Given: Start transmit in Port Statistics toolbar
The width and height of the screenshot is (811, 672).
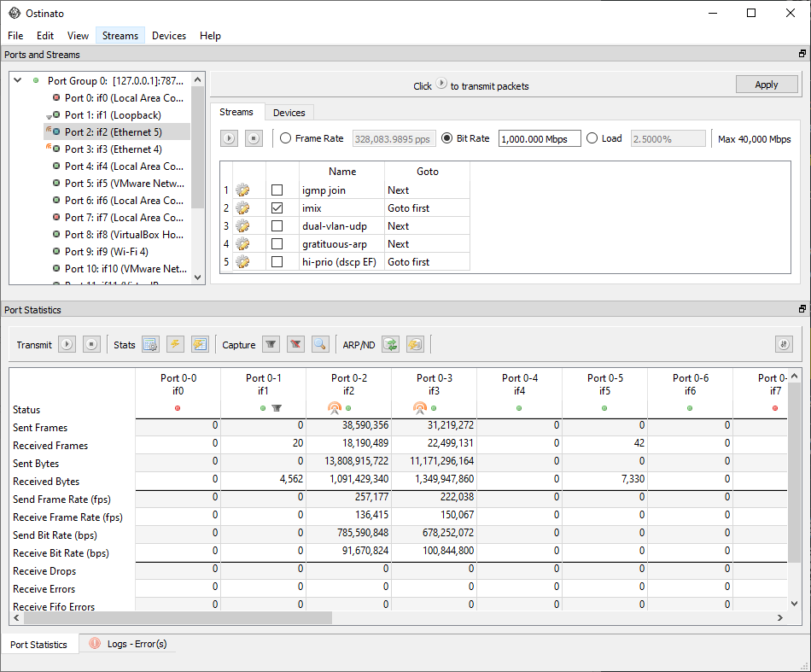Looking at the screenshot, I should (x=67, y=344).
